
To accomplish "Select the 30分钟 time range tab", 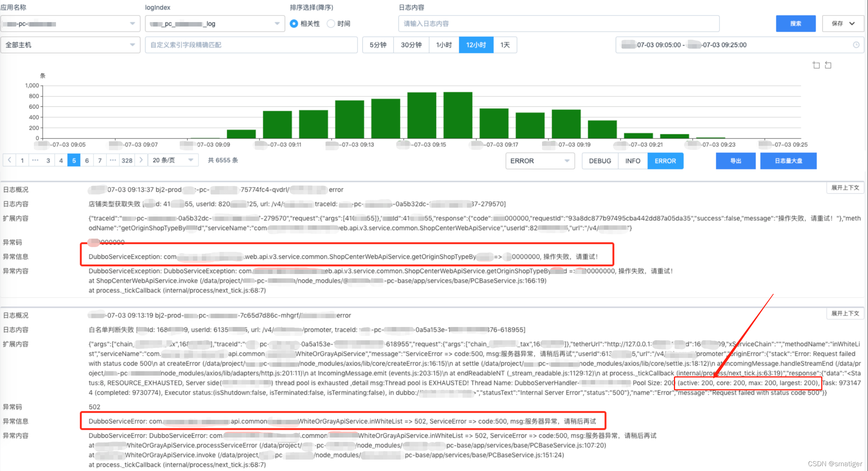I will 411,45.
